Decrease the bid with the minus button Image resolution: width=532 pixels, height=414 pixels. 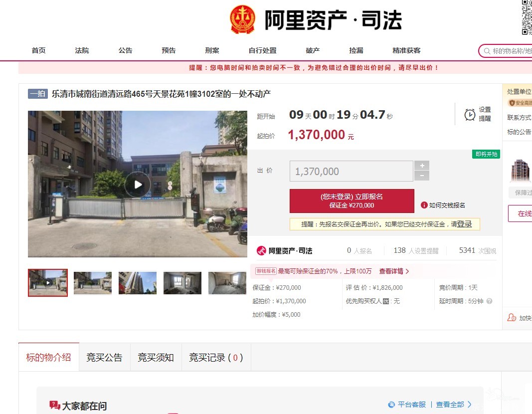click(x=422, y=176)
